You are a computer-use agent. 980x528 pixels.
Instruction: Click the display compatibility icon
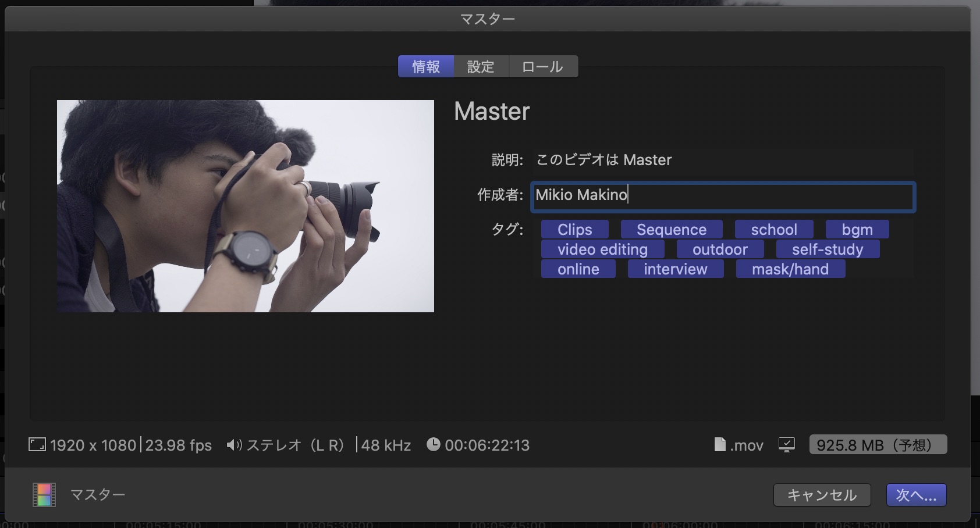(787, 445)
